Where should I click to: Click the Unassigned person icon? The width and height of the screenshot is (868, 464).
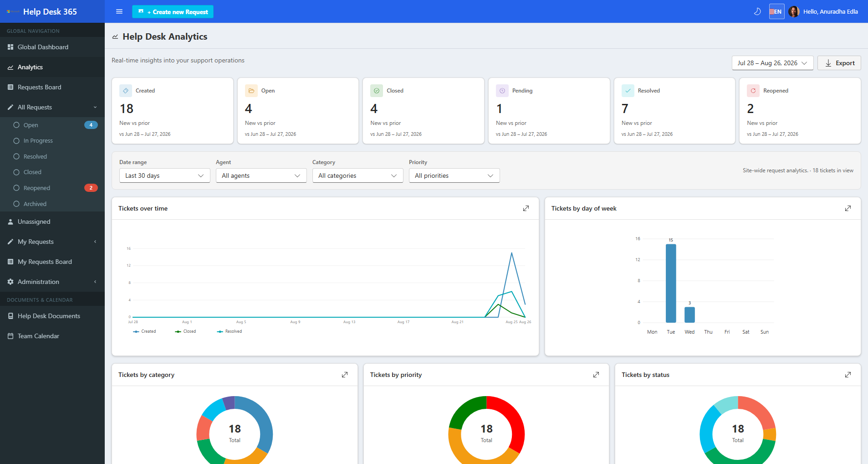tap(10, 222)
